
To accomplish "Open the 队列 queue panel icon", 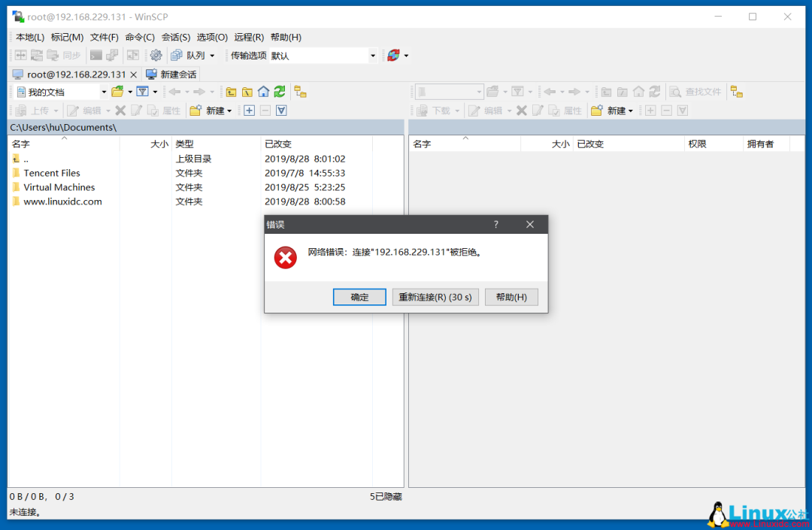I will point(183,55).
